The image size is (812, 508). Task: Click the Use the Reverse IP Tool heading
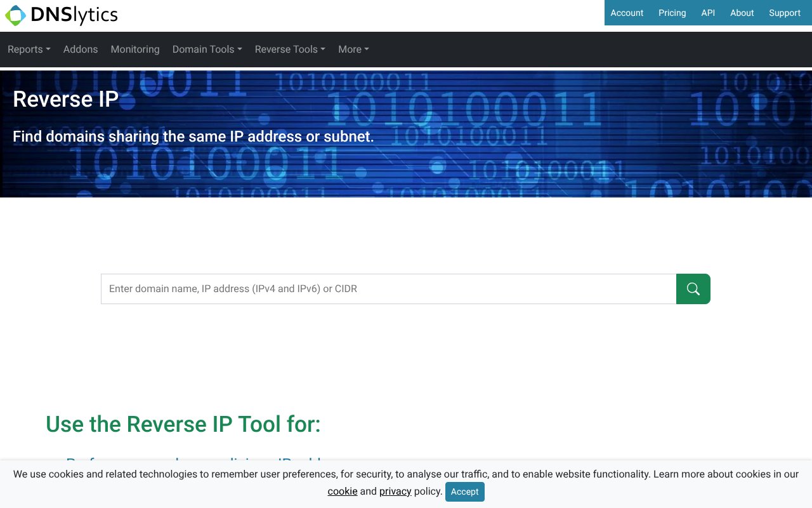[x=183, y=424]
